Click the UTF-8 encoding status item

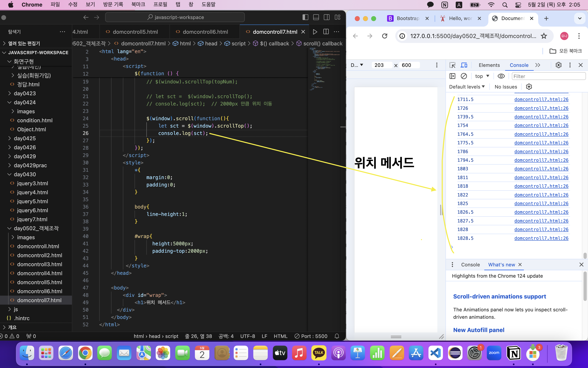pyautogui.click(x=248, y=336)
